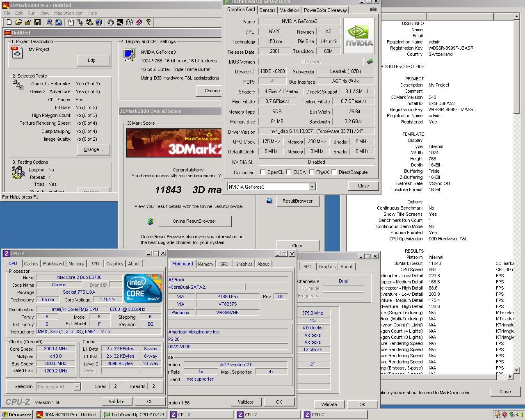Image resolution: width=525 pixels, height=420 pixels.
Task: Click the NVIDIA logo in GPU-Z
Action: pos(359,36)
